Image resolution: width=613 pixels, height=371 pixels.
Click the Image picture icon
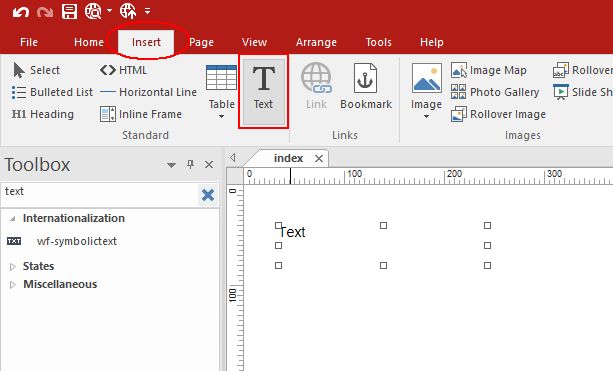click(426, 78)
